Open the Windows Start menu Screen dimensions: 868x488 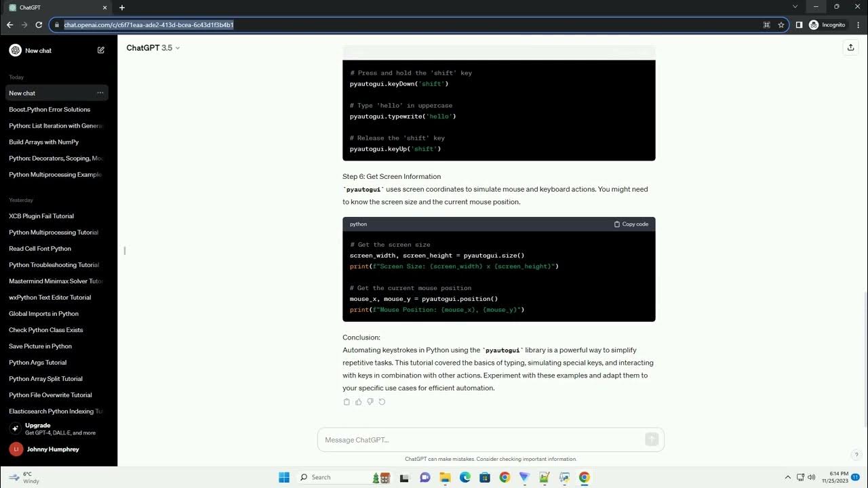(284, 477)
